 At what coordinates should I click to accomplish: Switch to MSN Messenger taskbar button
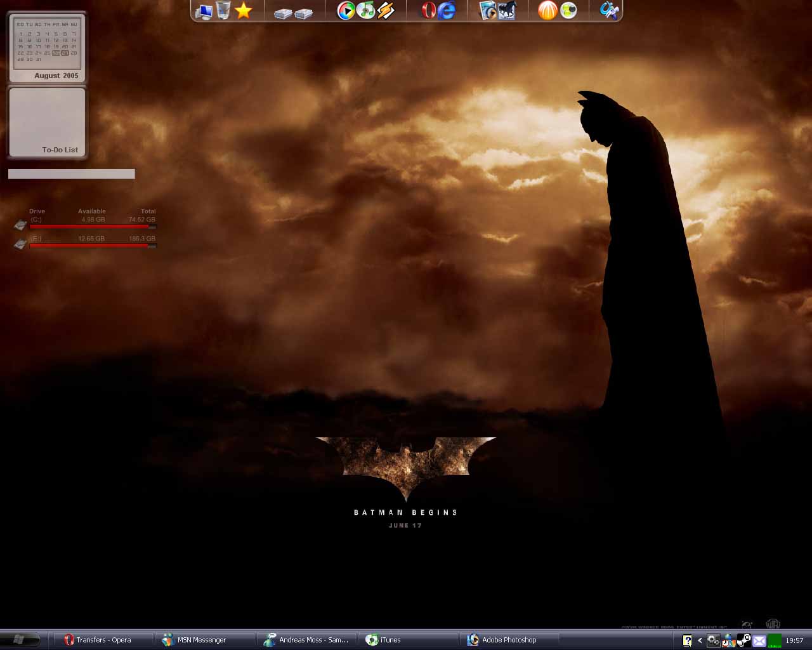204,640
